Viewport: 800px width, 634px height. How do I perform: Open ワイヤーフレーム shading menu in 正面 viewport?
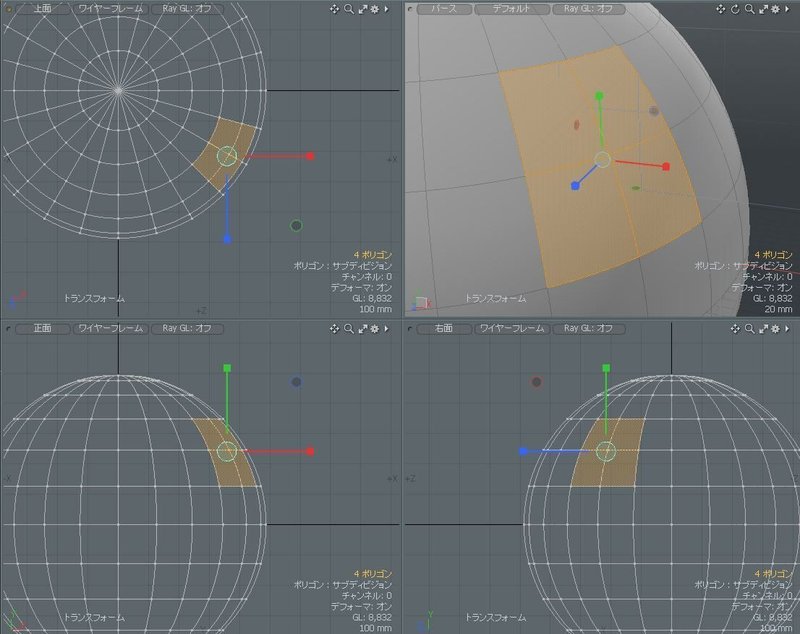(111, 328)
